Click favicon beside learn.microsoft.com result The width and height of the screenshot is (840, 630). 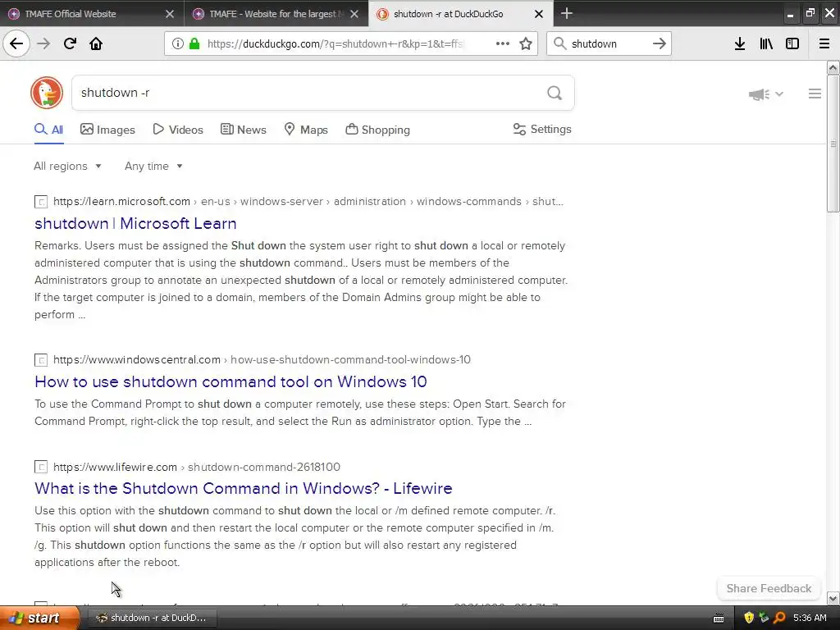(x=41, y=202)
